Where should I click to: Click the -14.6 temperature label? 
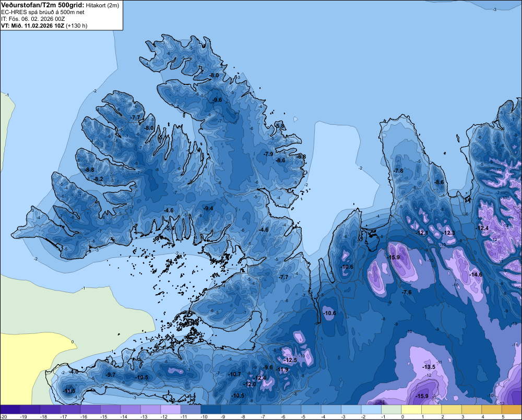476,274
